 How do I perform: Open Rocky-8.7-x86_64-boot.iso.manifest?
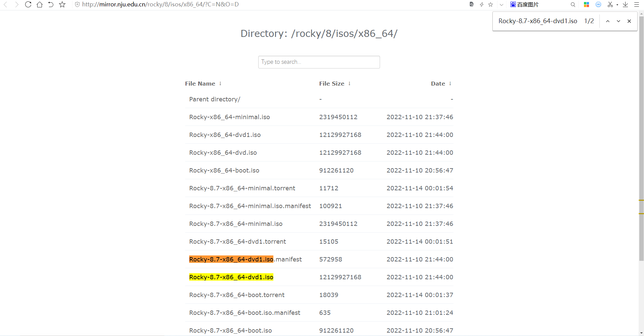(245, 313)
